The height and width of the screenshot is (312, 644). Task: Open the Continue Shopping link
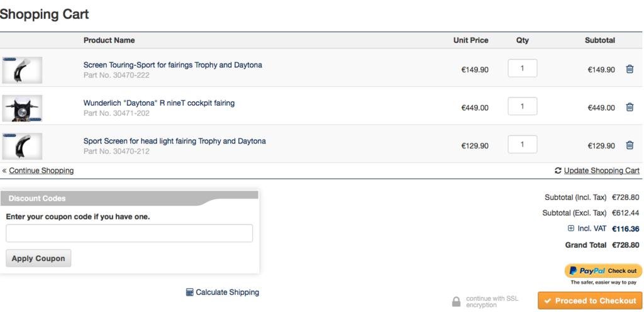coord(41,170)
